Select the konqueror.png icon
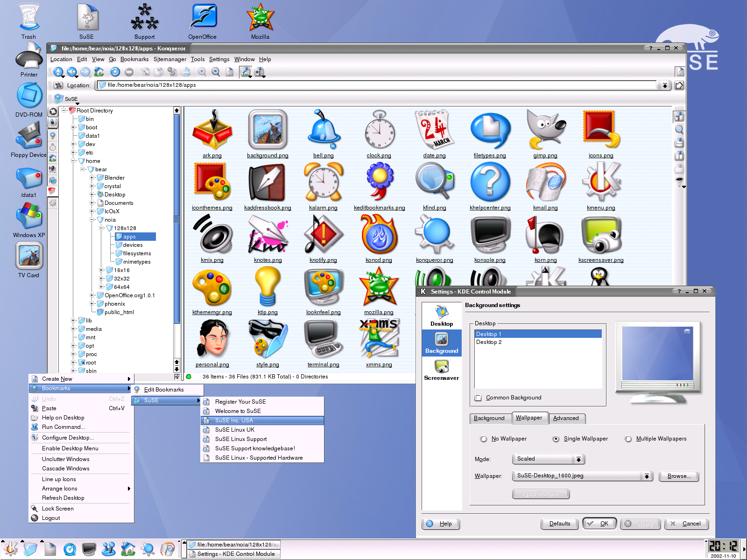The height and width of the screenshot is (560, 747). [435, 239]
